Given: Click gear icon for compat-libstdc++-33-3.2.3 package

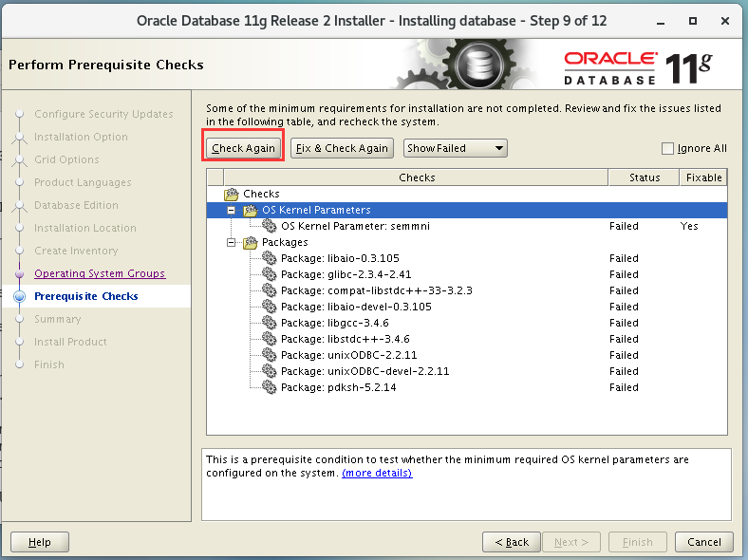Looking at the screenshot, I should (269, 290).
